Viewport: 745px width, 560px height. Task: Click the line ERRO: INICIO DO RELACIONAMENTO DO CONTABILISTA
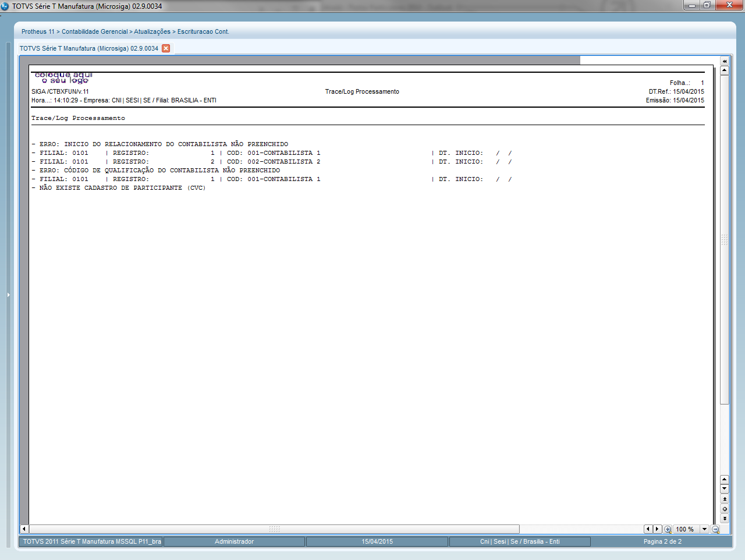(x=160, y=144)
